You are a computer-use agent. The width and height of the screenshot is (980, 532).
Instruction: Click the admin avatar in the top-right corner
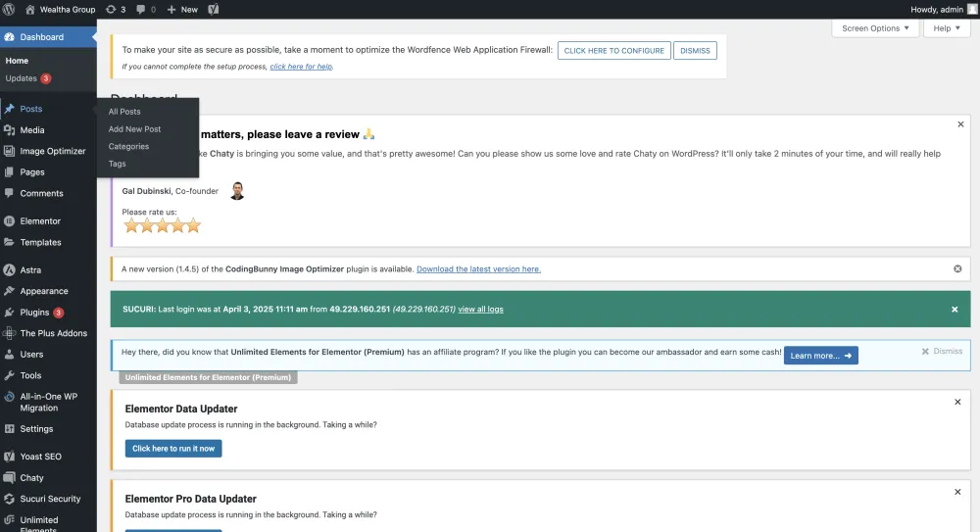point(972,10)
